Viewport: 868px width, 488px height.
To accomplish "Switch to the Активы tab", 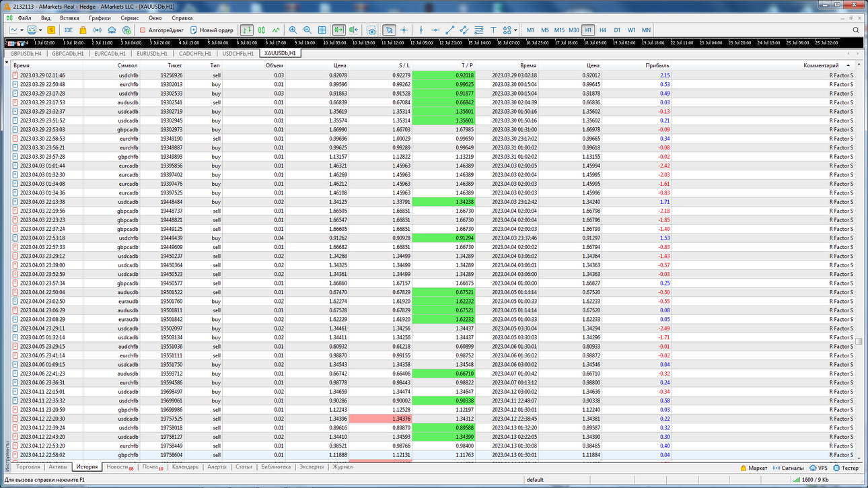I will point(59,466).
